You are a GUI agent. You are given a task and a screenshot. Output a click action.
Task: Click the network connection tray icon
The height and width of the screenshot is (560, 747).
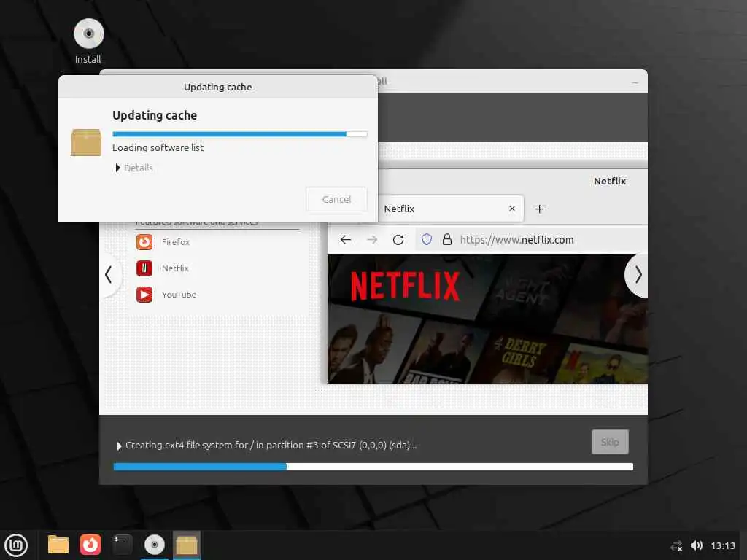click(676, 545)
